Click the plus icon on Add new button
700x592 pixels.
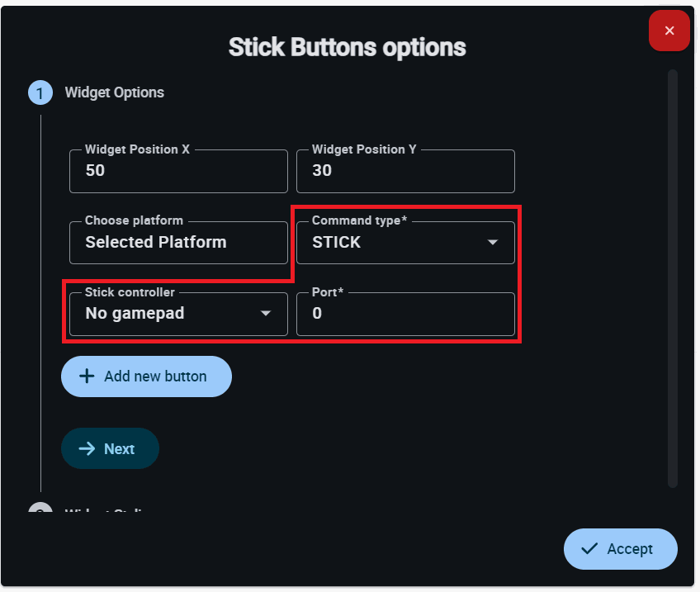(x=87, y=377)
